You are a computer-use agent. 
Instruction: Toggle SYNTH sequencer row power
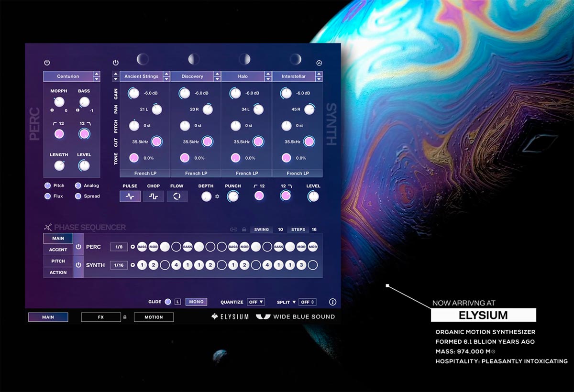point(78,264)
